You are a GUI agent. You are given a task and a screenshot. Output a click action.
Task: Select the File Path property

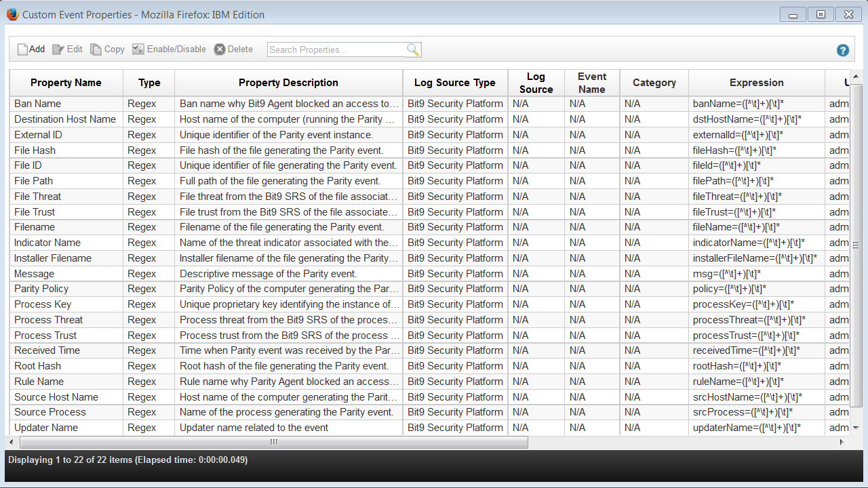tap(33, 181)
